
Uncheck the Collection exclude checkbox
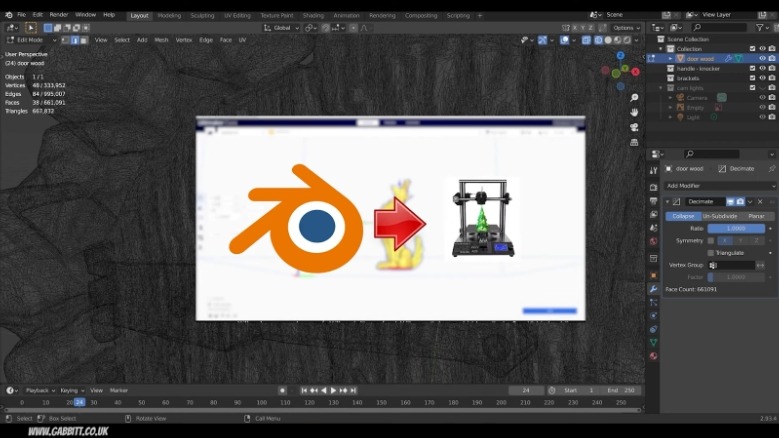tap(751, 48)
